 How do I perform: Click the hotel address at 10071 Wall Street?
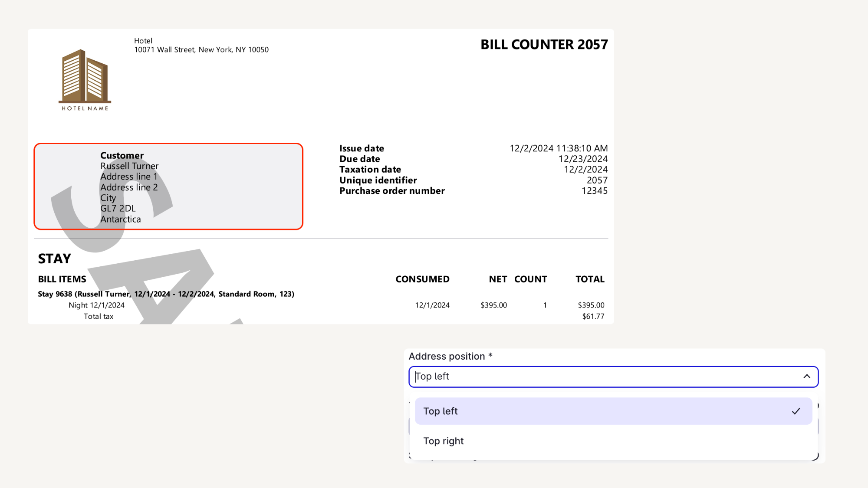point(201,50)
